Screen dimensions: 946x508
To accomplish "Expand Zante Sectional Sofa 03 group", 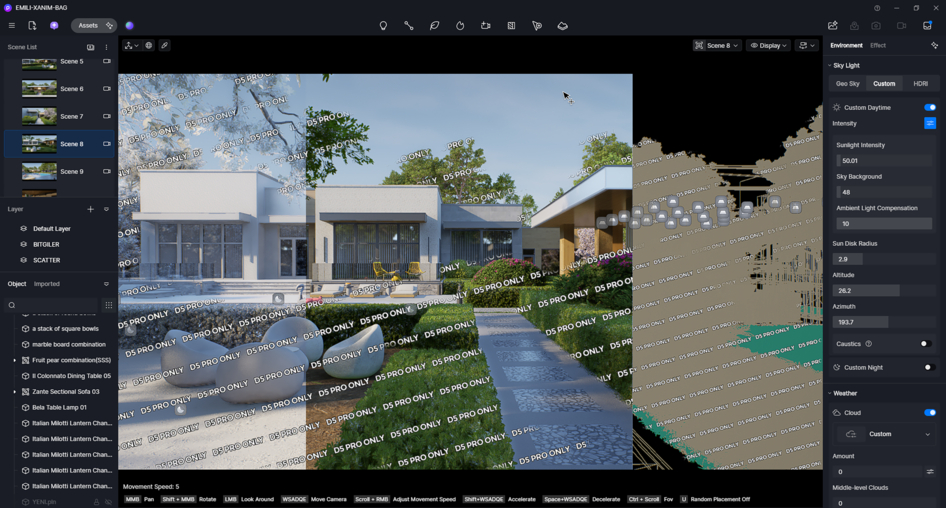I will click(x=14, y=392).
